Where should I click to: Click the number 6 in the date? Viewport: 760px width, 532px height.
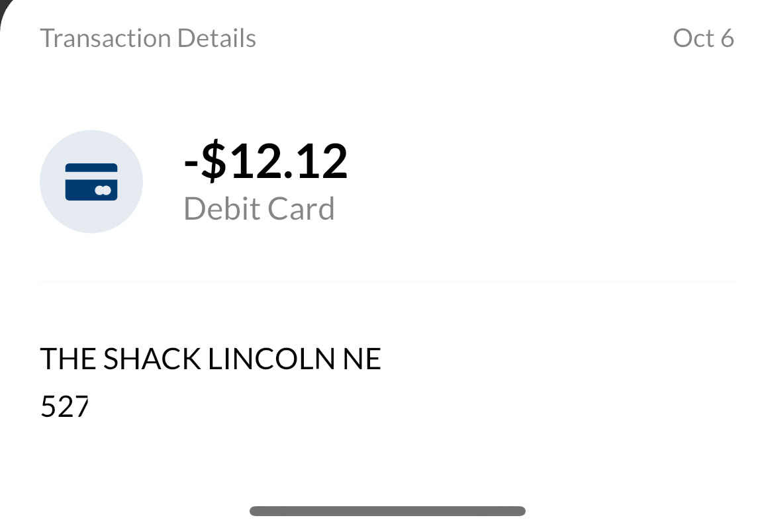727,38
